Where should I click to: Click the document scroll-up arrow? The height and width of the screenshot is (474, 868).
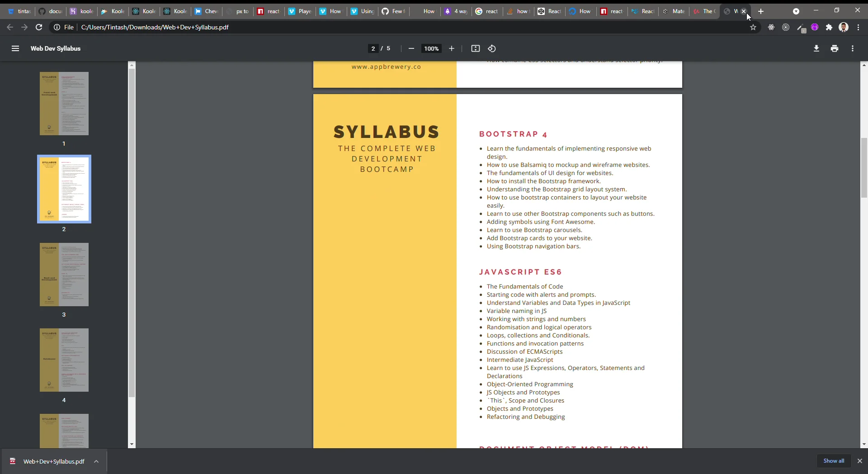(864, 65)
